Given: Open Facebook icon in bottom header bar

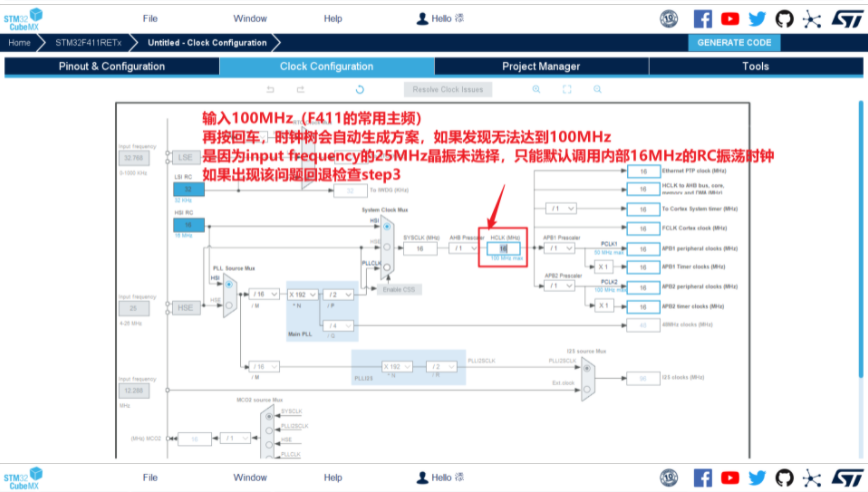Looking at the screenshot, I should 702,478.
